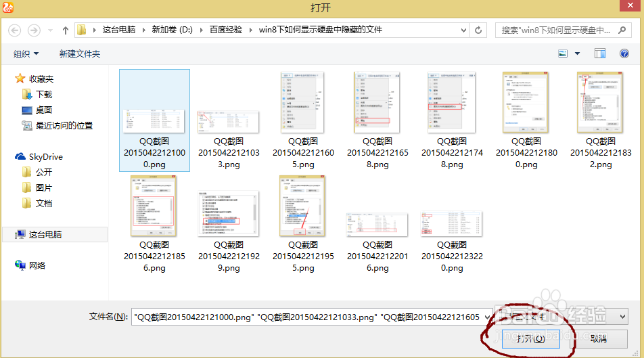
Task: Click the magnifier search icon
Action: (622, 30)
